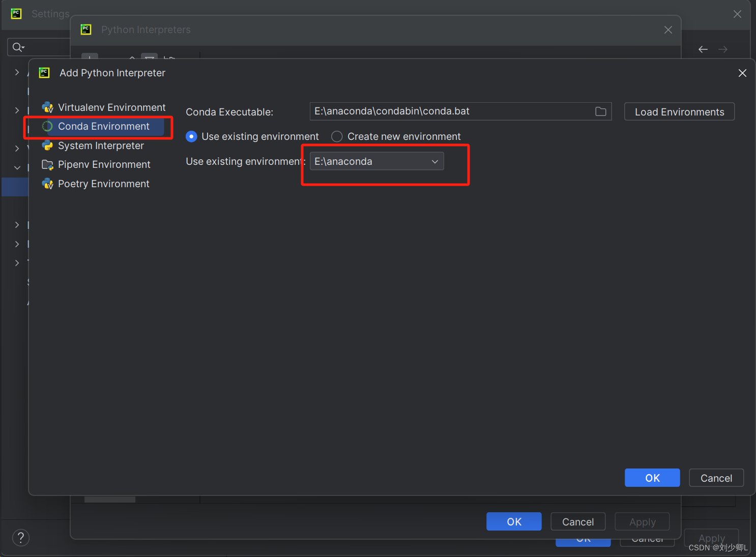756x557 pixels.
Task: Close the Settings window
Action: pos(737,14)
